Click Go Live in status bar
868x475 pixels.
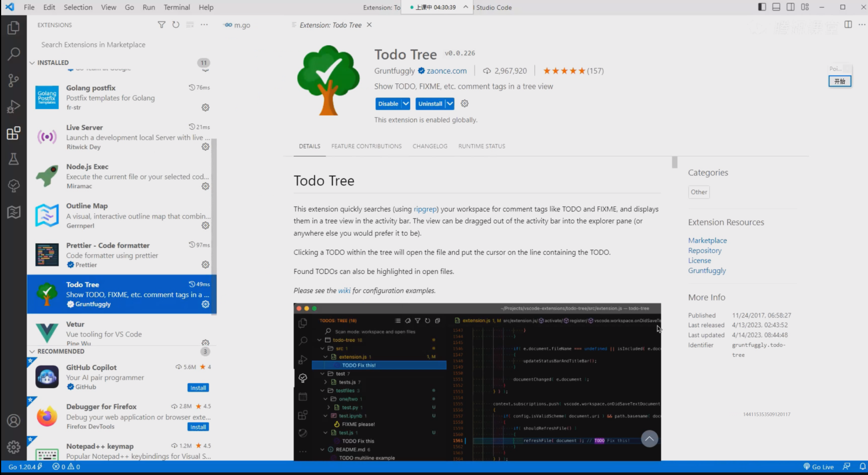(818, 466)
